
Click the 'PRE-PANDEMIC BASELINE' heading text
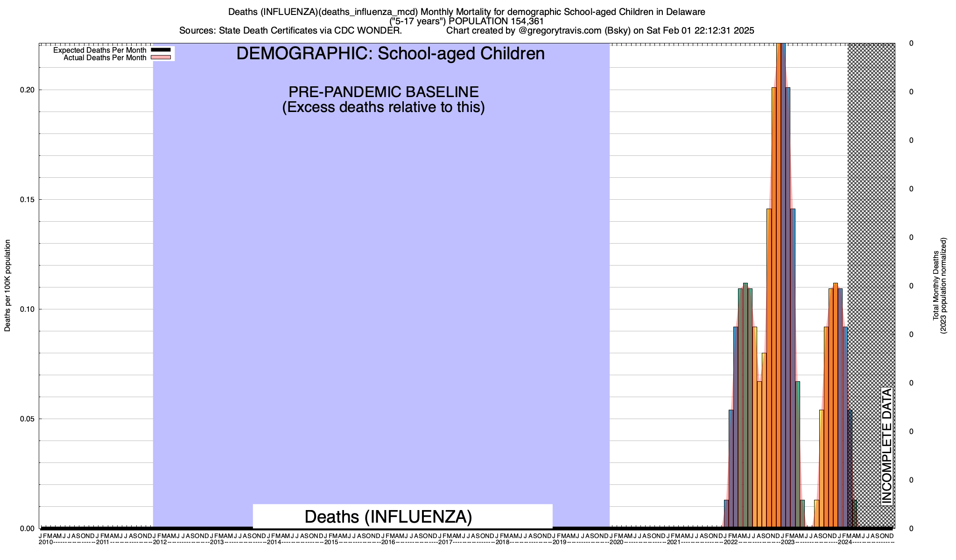[383, 92]
